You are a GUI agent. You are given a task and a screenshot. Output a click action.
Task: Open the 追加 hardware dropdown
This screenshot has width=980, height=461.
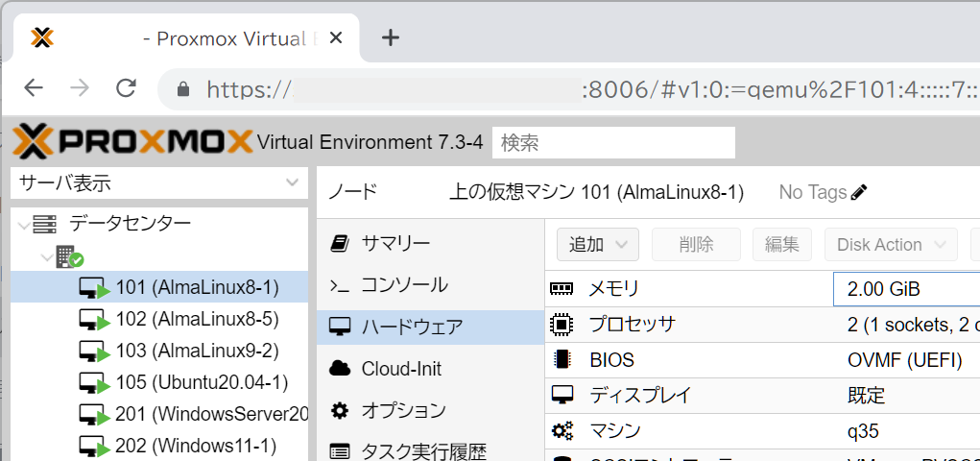coord(597,245)
